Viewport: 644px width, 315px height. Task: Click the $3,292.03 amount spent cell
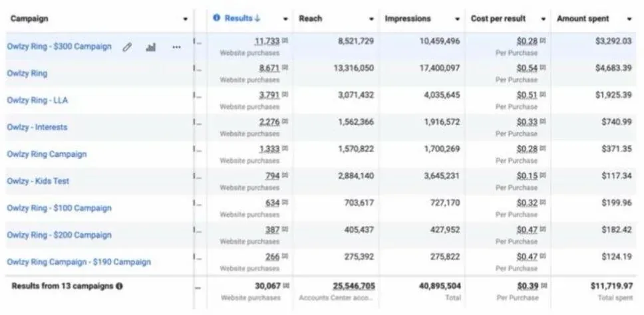[x=613, y=41]
